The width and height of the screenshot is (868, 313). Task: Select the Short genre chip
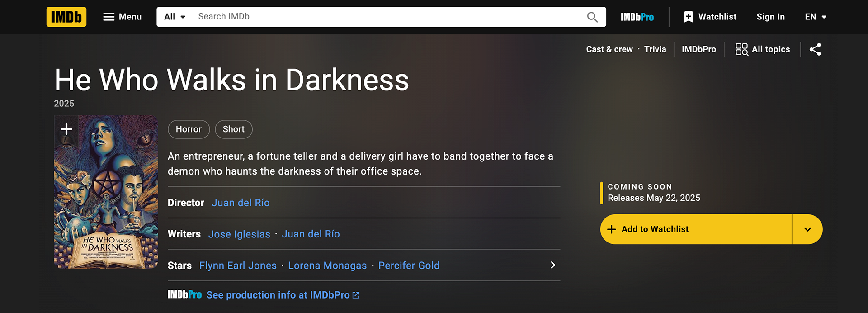pyautogui.click(x=233, y=129)
